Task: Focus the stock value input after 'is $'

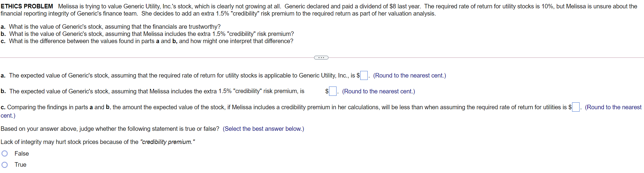Action: point(364,75)
